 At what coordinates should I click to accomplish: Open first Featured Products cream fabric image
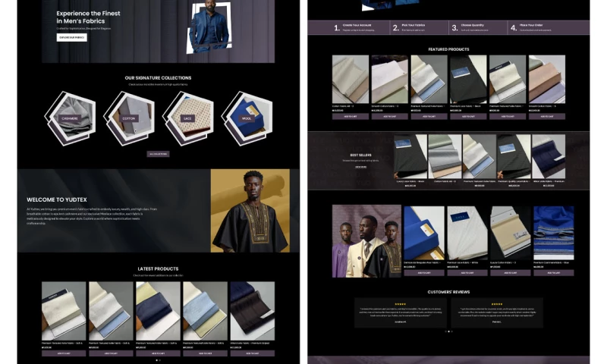(351, 80)
